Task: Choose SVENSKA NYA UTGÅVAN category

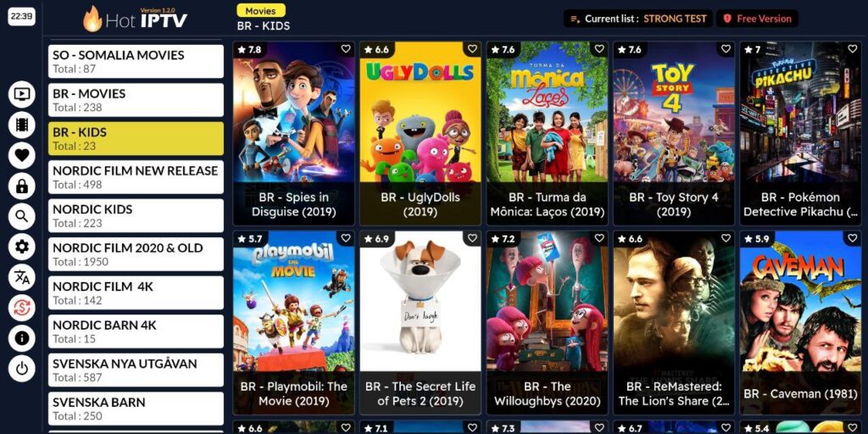Action: click(136, 370)
